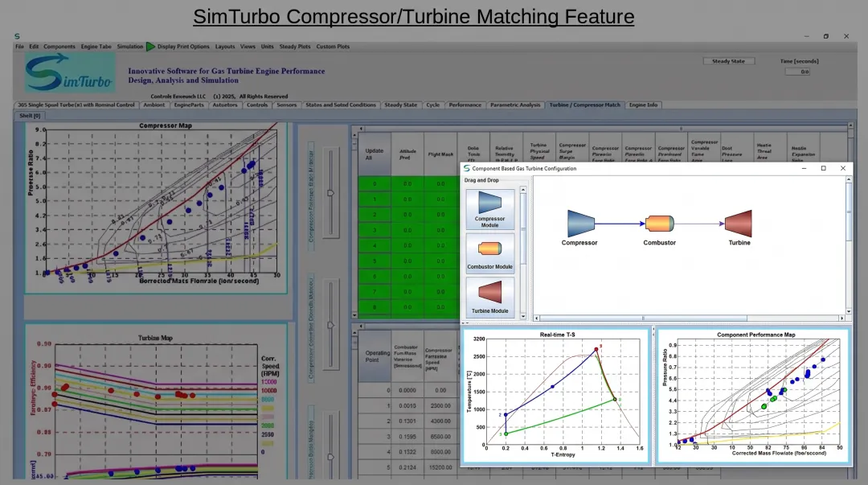Open States and Solved Conditions tab
Screen dimensions: 868x485
click(341, 105)
